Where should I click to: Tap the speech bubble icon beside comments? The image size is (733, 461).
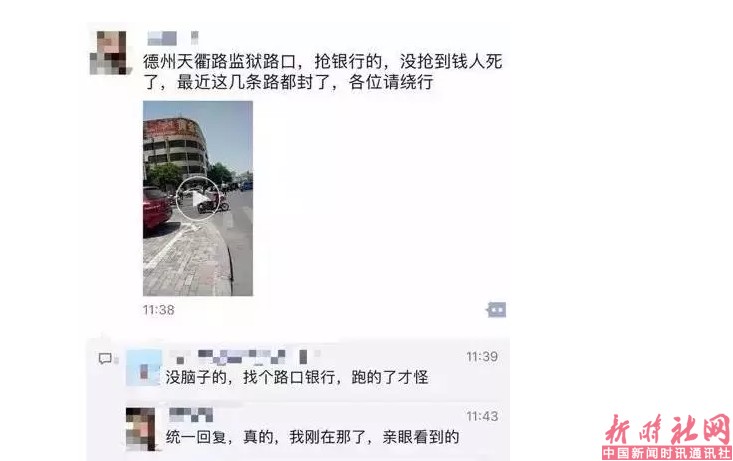[105, 359]
